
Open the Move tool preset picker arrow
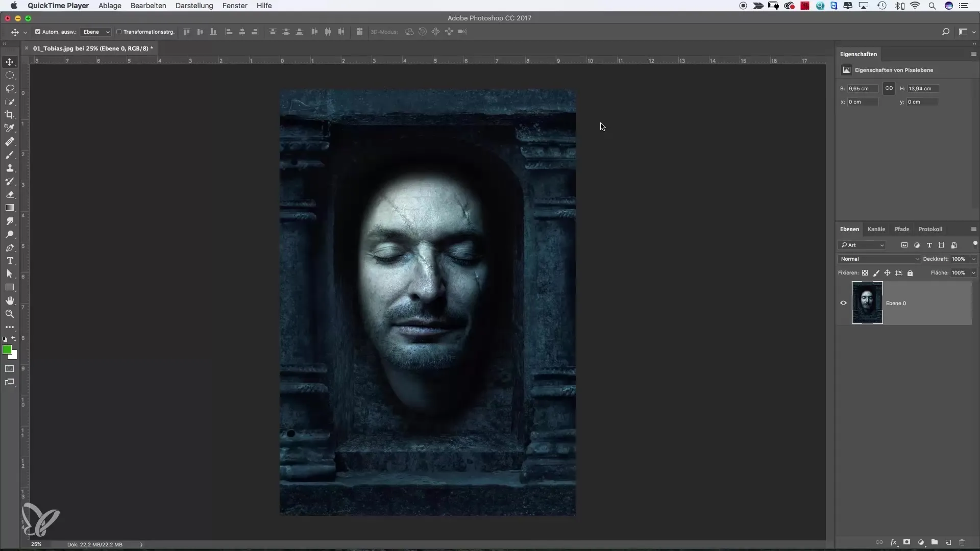click(25, 32)
